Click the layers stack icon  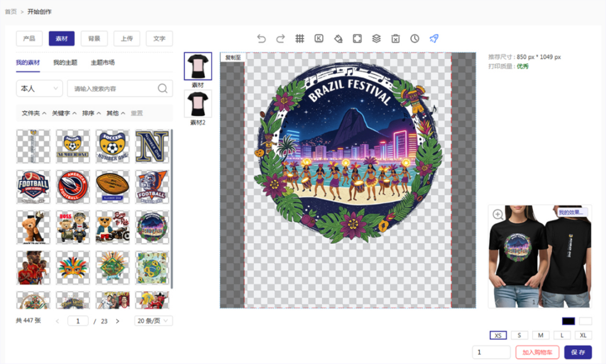pos(376,38)
